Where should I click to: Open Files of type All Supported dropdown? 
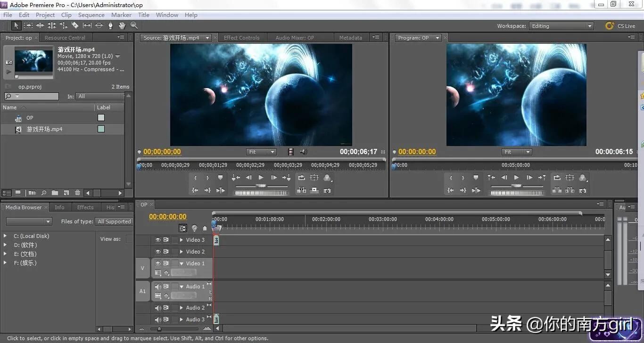pos(114,221)
